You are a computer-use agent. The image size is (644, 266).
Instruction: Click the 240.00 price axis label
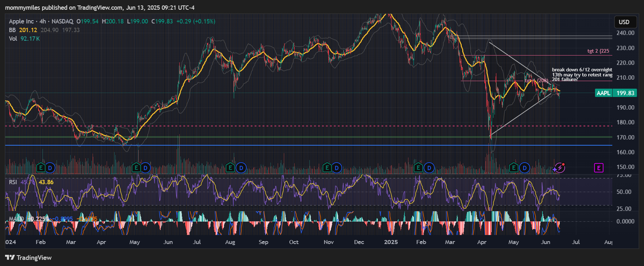(626, 33)
